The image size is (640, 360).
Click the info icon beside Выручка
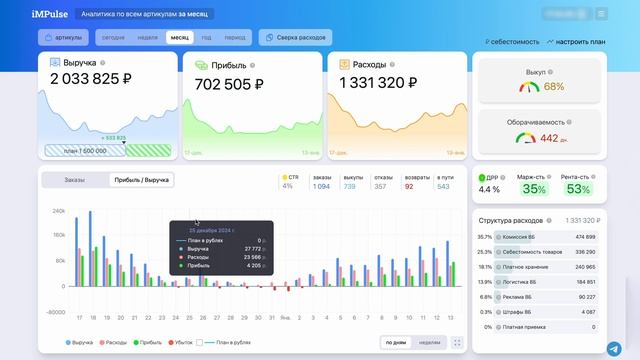point(103,63)
